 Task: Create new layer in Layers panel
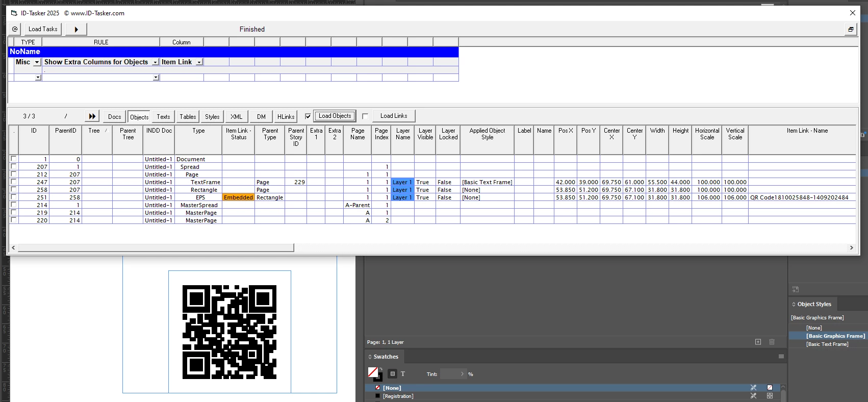coord(758,342)
